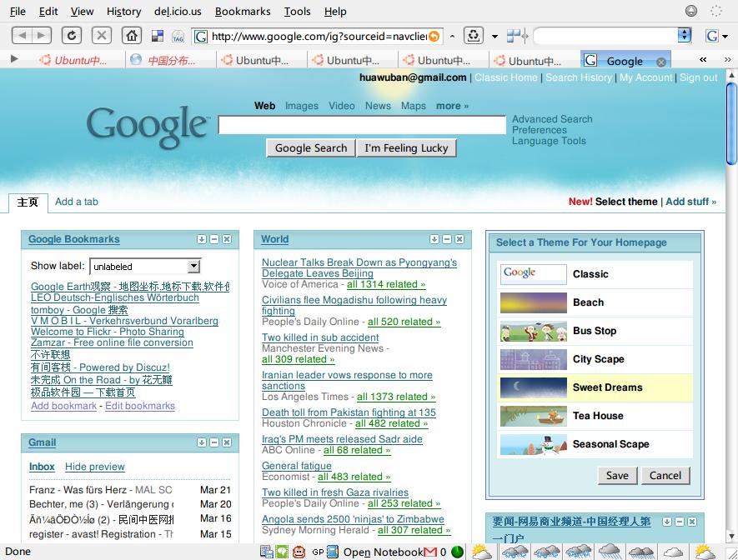
Task: Click the page vertical scrollbar thumb
Action: 731,124
